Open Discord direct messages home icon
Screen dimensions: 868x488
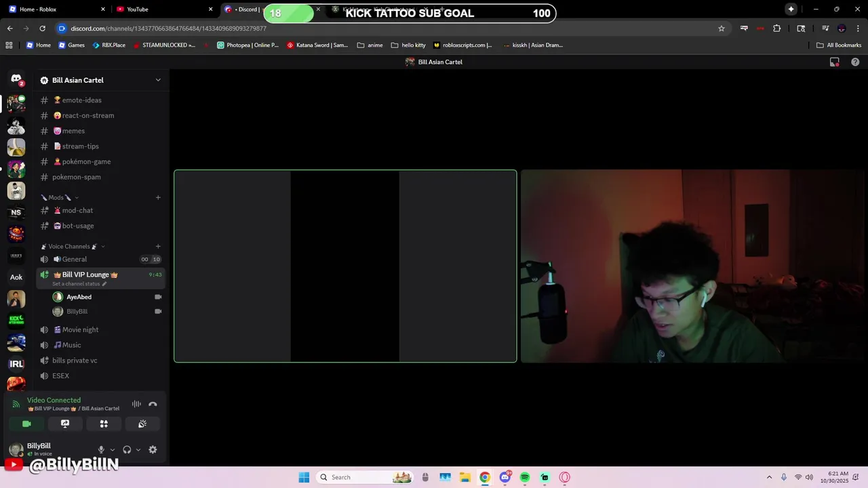(x=16, y=79)
